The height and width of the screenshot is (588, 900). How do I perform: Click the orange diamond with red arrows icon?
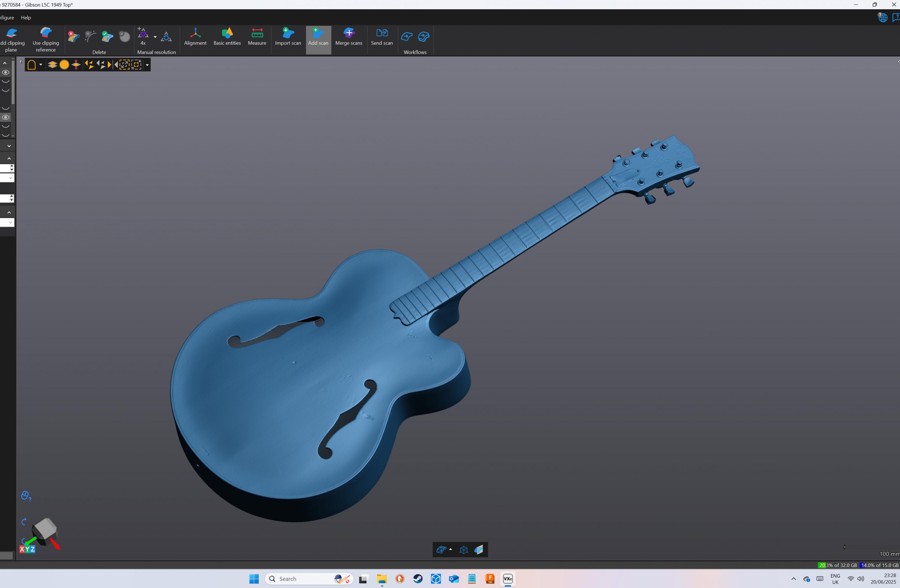[x=76, y=65]
